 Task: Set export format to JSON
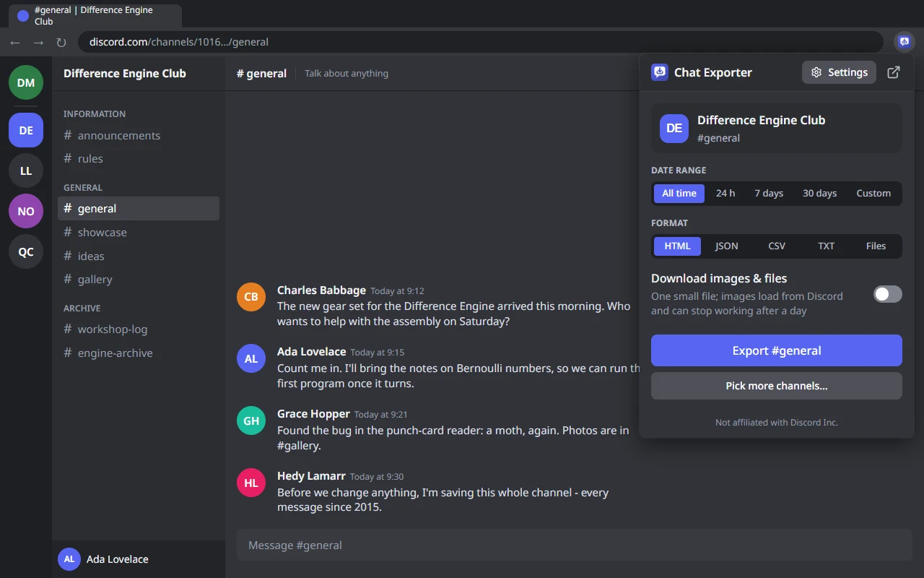coord(727,246)
